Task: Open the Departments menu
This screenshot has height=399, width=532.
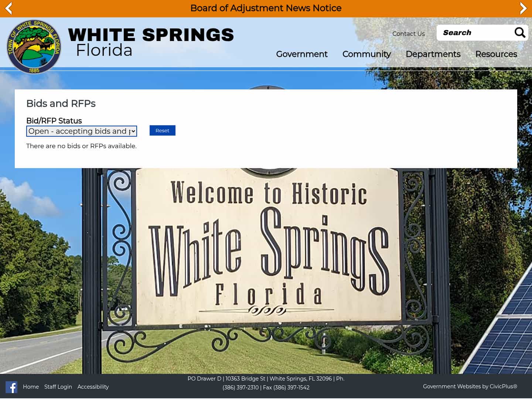Action: (433, 54)
